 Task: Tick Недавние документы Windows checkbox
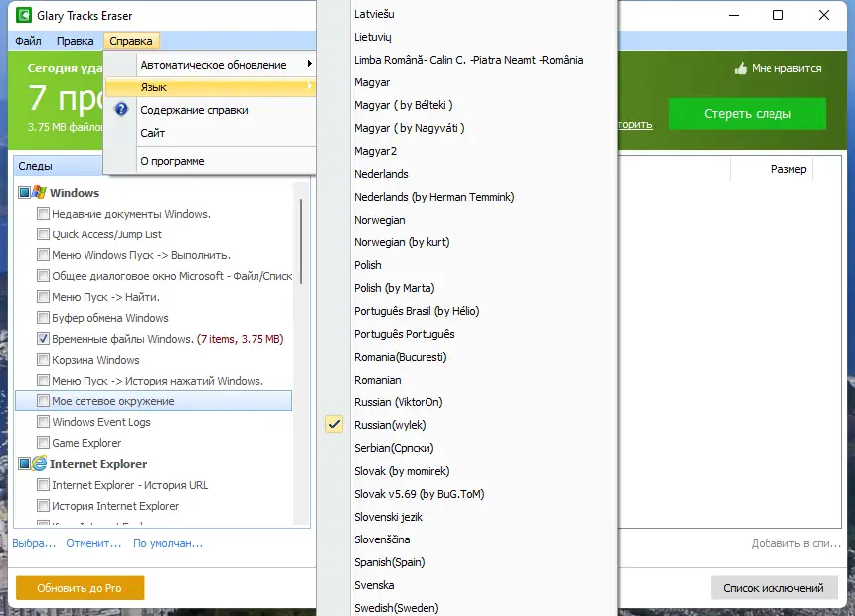click(x=43, y=214)
